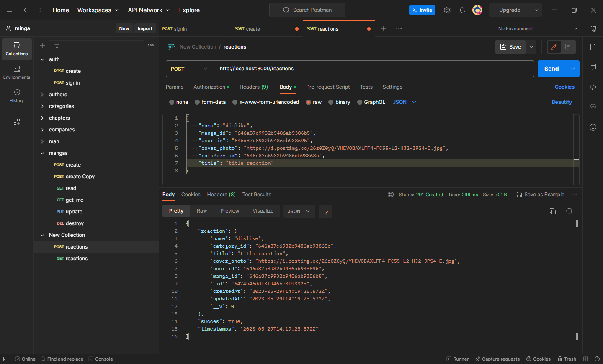
Task: Open the Pre-request Script tab
Action: tap(328, 87)
